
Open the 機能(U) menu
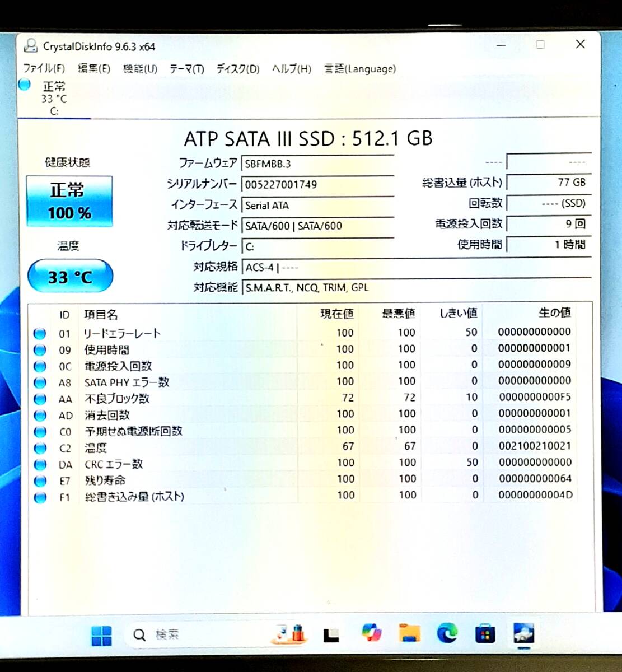pyautogui.click(x=140, y=69)
